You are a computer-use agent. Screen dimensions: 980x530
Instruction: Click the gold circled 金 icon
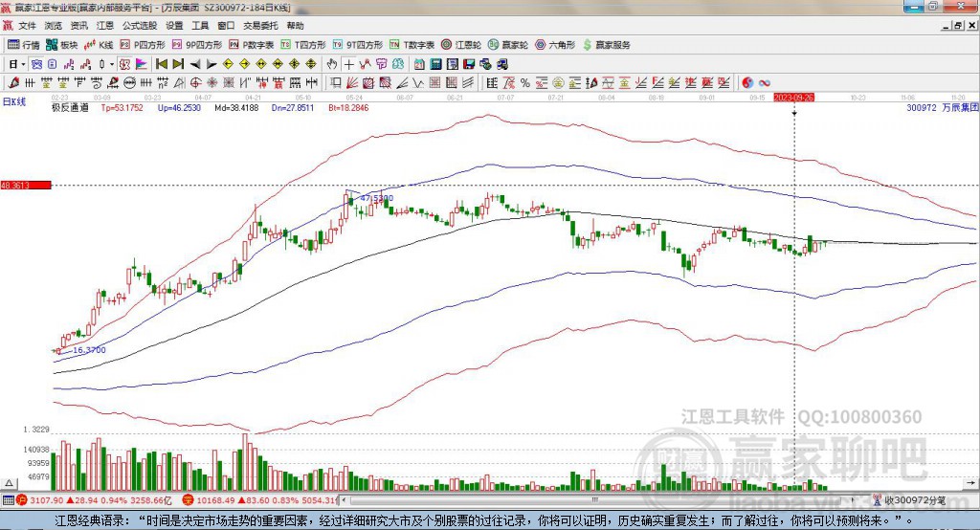558,83
